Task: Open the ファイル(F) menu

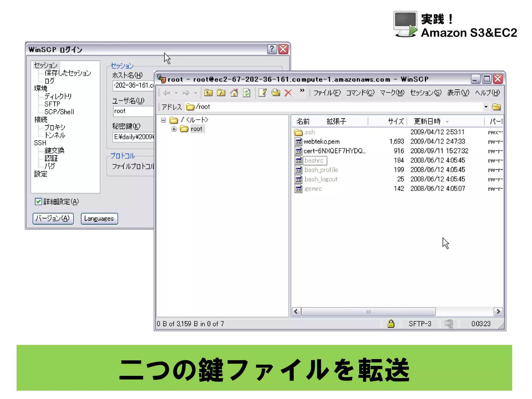Action: (x=327, y=93)
